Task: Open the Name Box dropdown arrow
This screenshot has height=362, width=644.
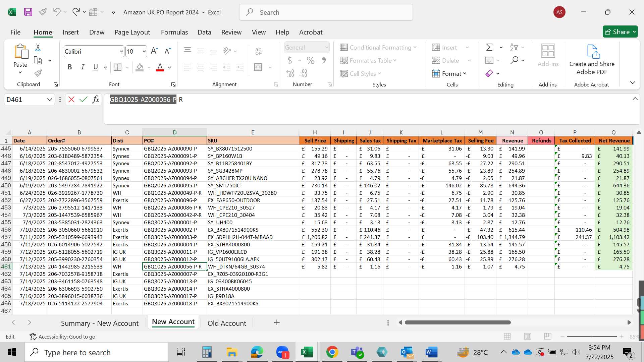Action: (x=50, y=100)
